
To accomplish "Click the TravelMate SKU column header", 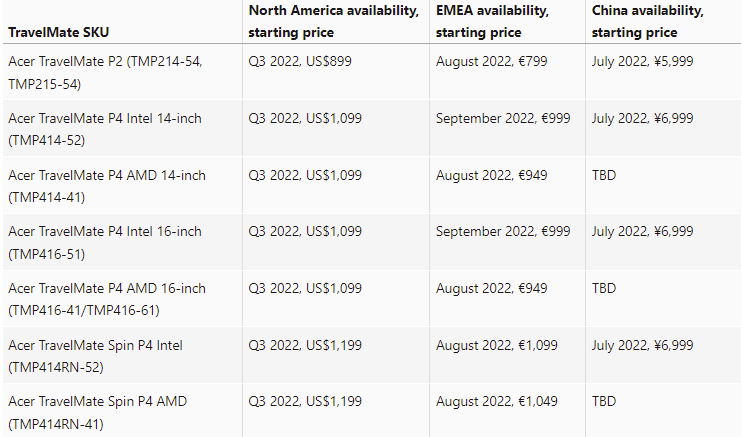I will pyautogui.click(x=58, y=32).
